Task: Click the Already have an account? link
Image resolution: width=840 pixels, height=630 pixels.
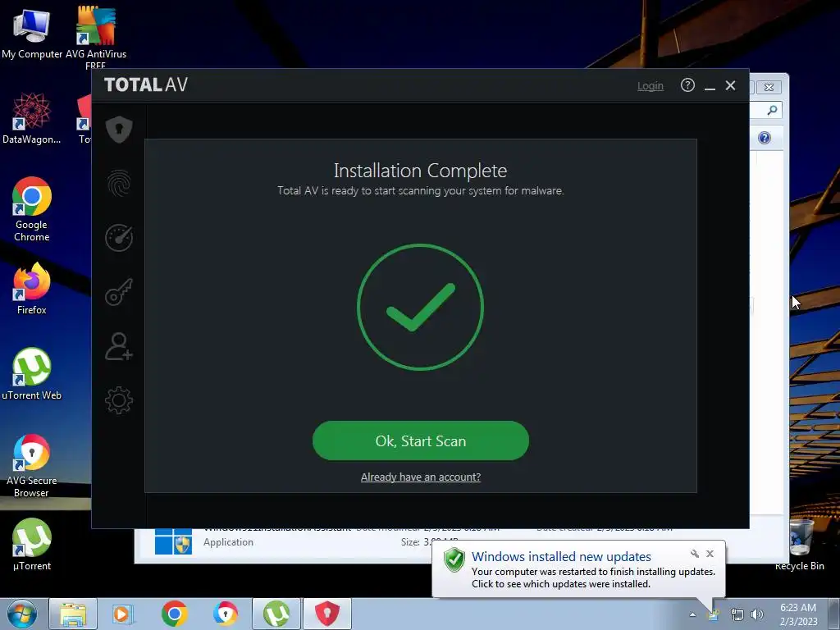Action: click(421, 477)
